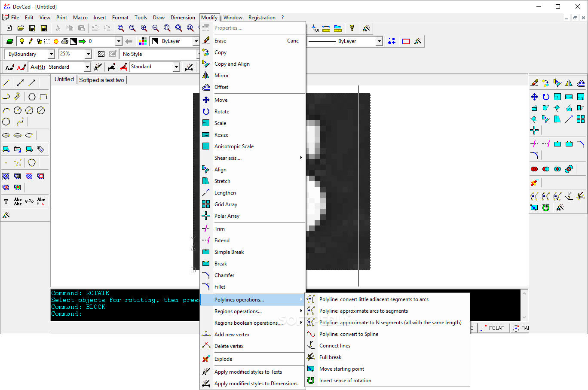Click Polyline: convert to Spline
Screen dimensions: 588x390
[x=387, y=334]
